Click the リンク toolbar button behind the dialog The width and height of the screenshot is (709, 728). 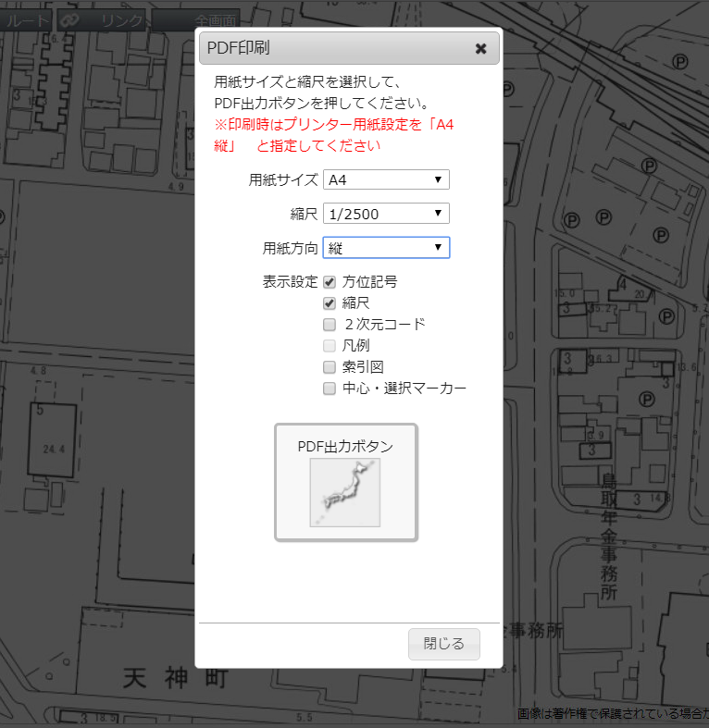pyautogui.click(x=102, y=20)
